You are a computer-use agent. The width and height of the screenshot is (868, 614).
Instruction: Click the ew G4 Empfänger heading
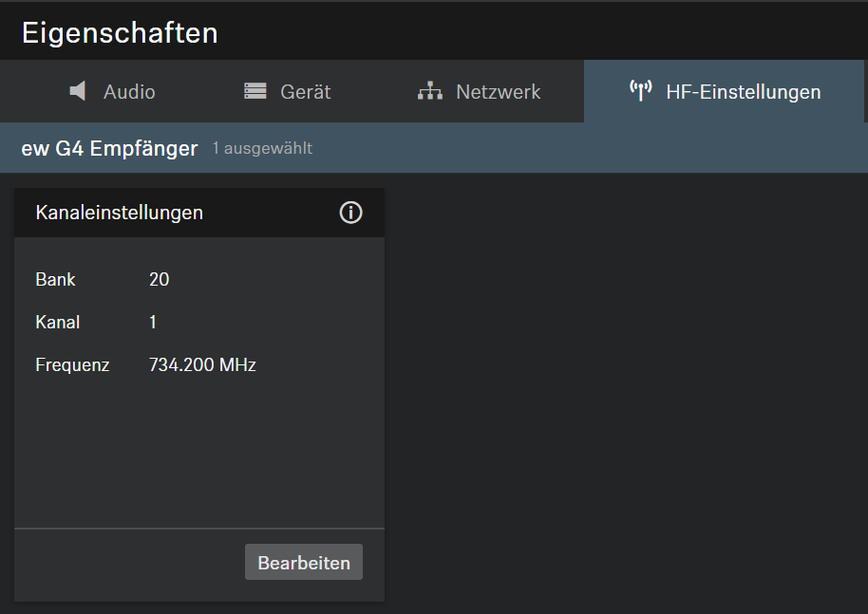click(x=109, y=148)
